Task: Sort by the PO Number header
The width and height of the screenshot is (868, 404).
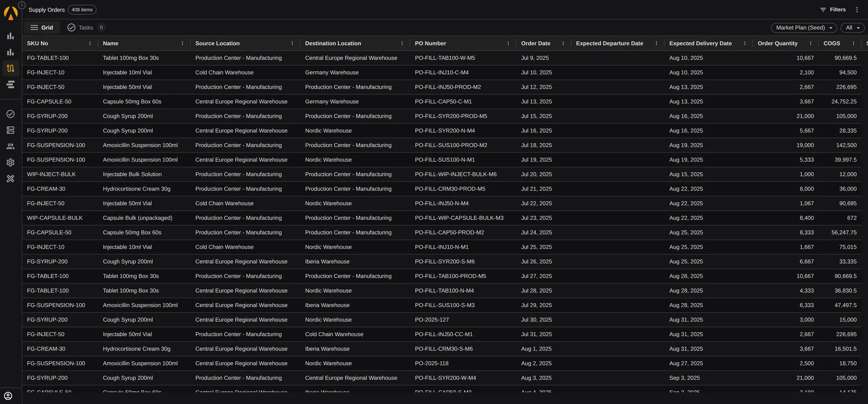Action: pos(431,43)
